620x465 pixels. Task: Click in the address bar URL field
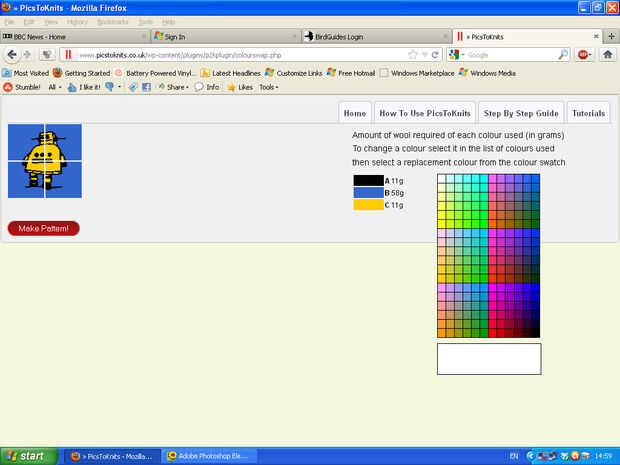pos(241,55)
